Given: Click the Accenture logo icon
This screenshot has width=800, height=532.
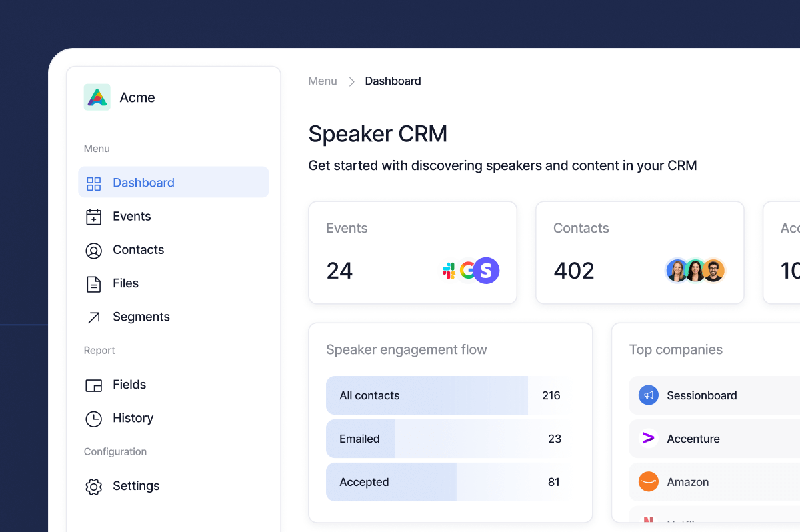Looking at the screenshot, I should (x=648, y=438).
